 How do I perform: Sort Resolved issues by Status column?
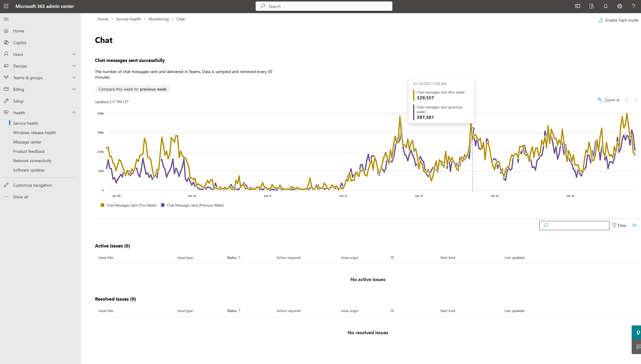[x=234, y=311]
